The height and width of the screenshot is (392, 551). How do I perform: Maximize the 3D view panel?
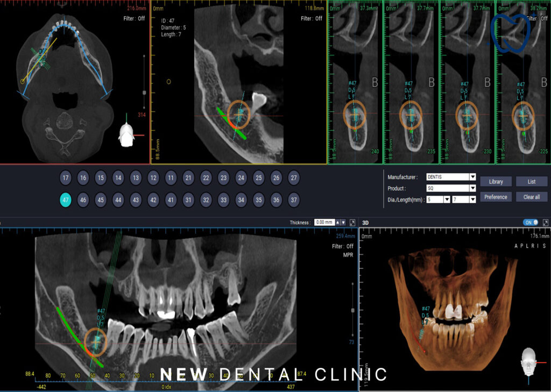pyautogui.click(x=546, y=222)
